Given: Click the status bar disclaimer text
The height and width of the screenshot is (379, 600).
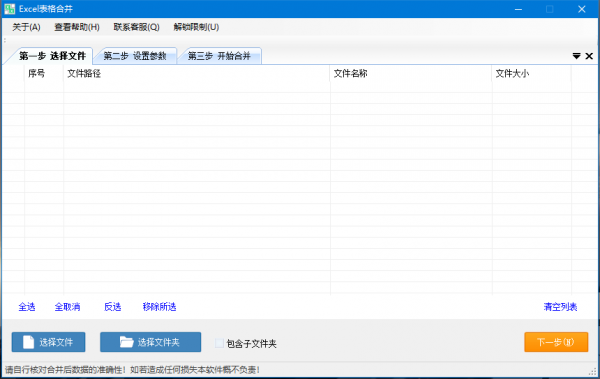Looking at the screenshot, I should (x=132, y=370).
